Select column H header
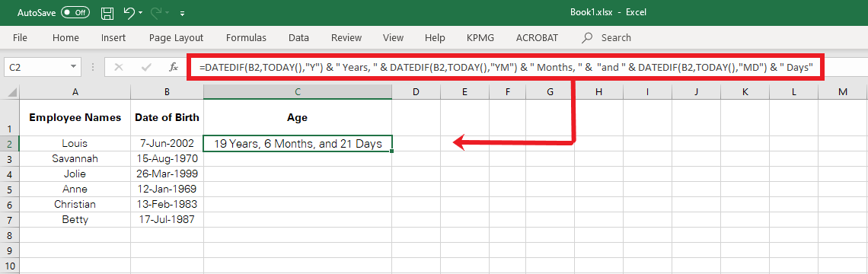The height and width of the screenshot is (274, 868). click(598, 92)
